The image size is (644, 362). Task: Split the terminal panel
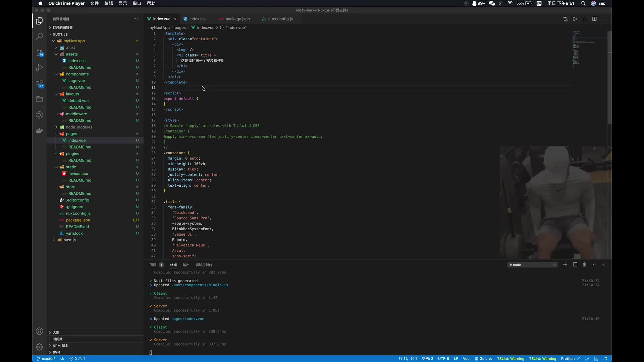point(575,264)
